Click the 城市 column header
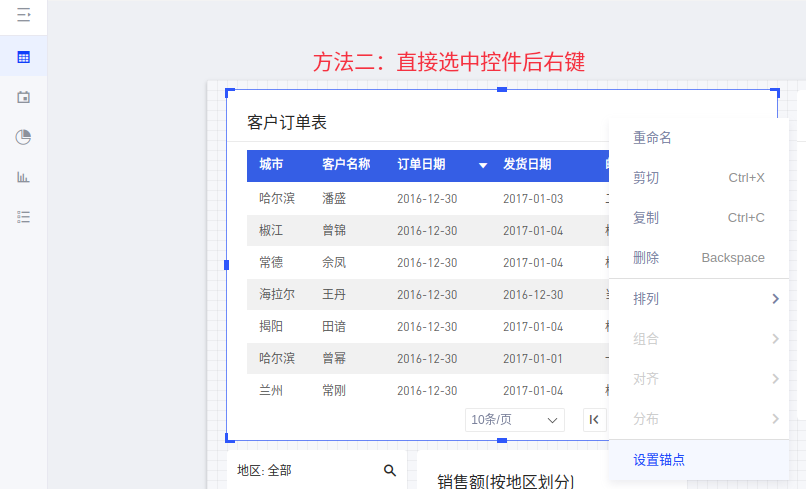The width and height of the screenshot is (806, 489). click(x=271, y=165)
